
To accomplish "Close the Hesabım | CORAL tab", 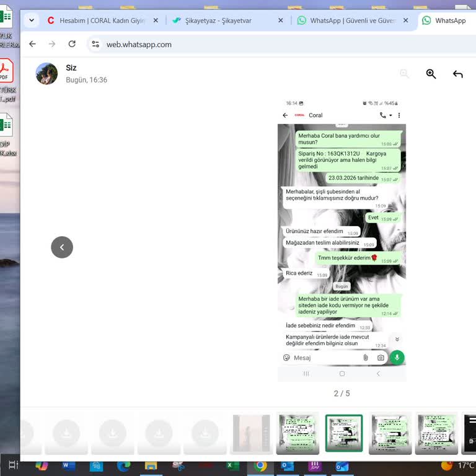I will (156, 20).
